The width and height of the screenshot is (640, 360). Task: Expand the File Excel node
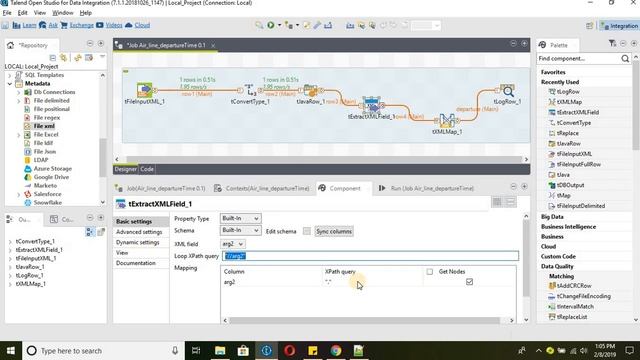pyautogui.click(x=18, y=135)
